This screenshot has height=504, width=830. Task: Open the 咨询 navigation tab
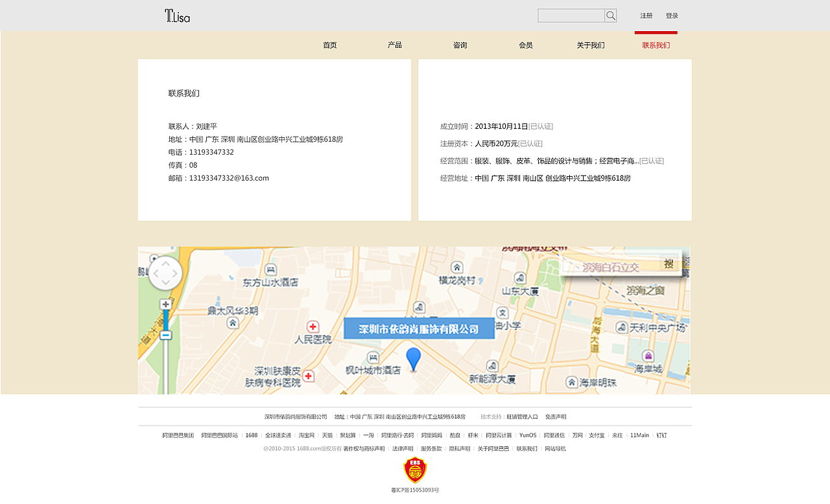[x=460, y=45]
